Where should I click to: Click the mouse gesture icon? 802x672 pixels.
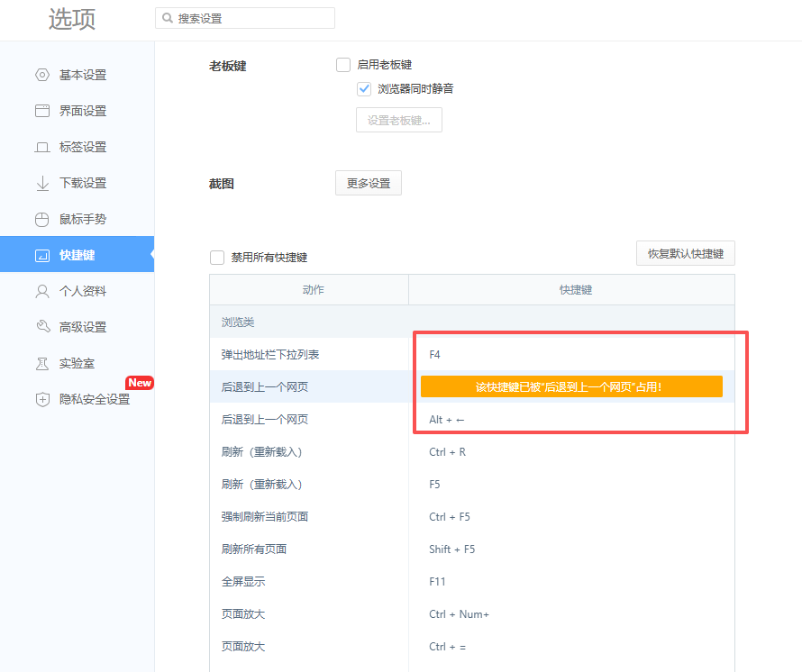(42, 219)
